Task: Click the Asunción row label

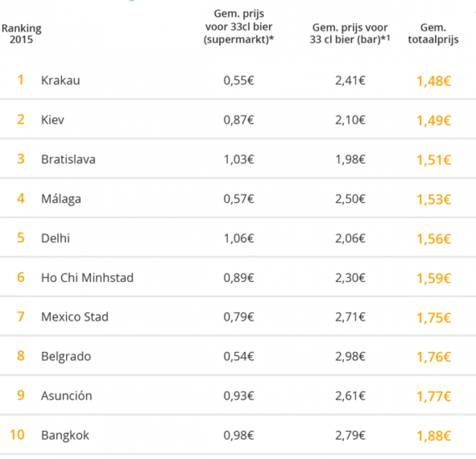Action: pos(66,396)
